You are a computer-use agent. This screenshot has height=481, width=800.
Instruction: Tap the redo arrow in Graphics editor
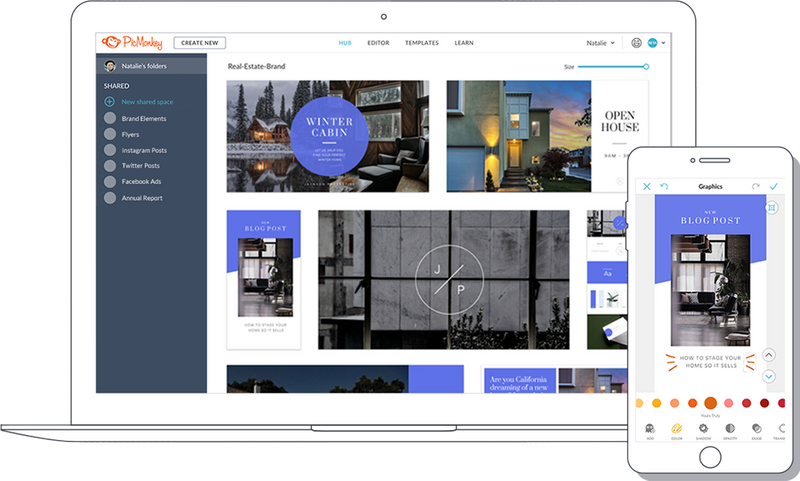pos(756,186)
